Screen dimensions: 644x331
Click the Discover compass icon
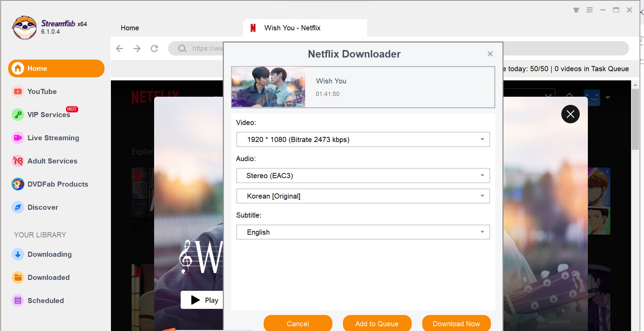tap(18, 207)
